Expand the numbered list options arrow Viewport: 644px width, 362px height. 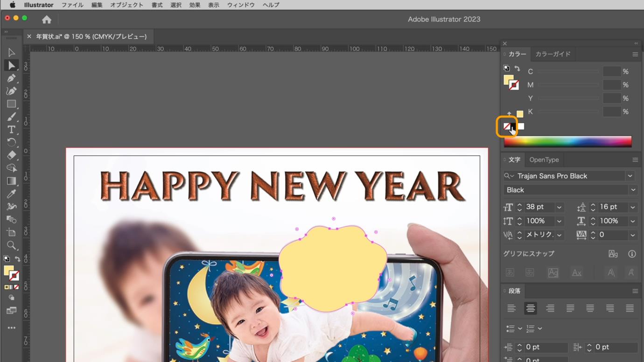[540, 329]
